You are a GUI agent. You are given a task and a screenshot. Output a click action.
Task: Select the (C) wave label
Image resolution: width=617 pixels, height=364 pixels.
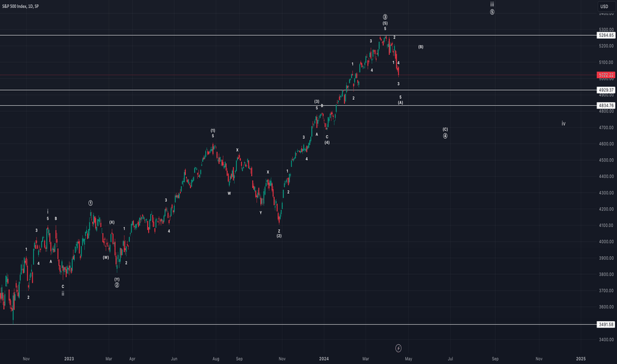tap(445, 130)
